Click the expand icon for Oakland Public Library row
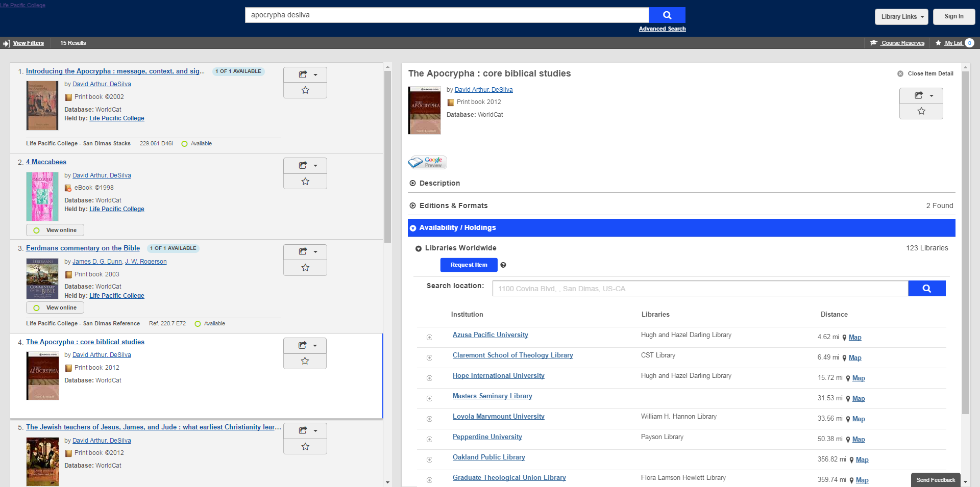Viewport: 980px width, 487px height. [x=429, y=460]
